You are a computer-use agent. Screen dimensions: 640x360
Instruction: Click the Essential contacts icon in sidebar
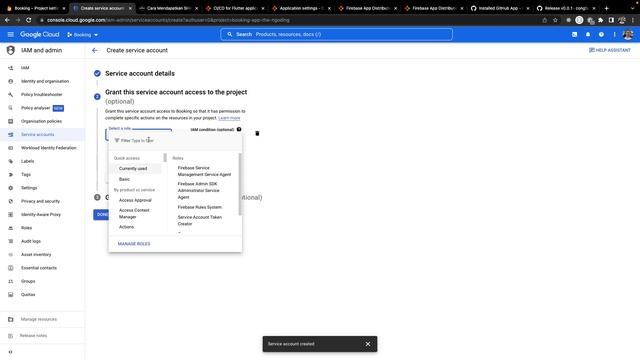coord(11,268)
